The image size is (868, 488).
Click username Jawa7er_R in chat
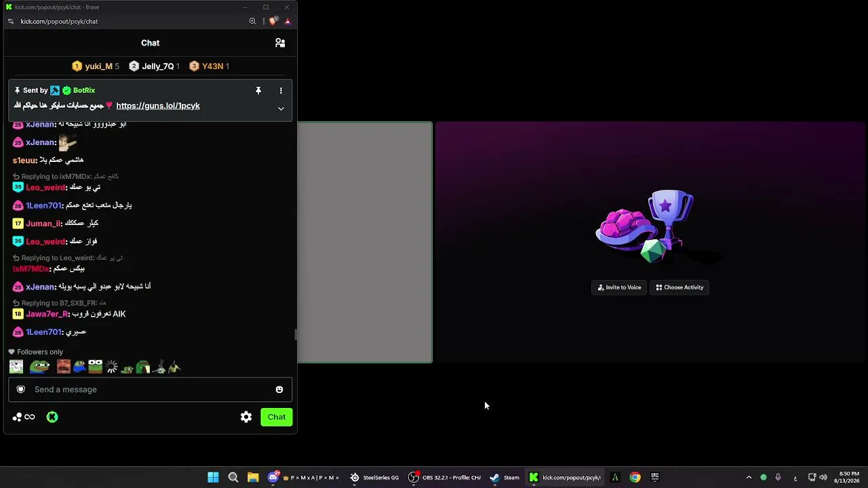(47, 314)
